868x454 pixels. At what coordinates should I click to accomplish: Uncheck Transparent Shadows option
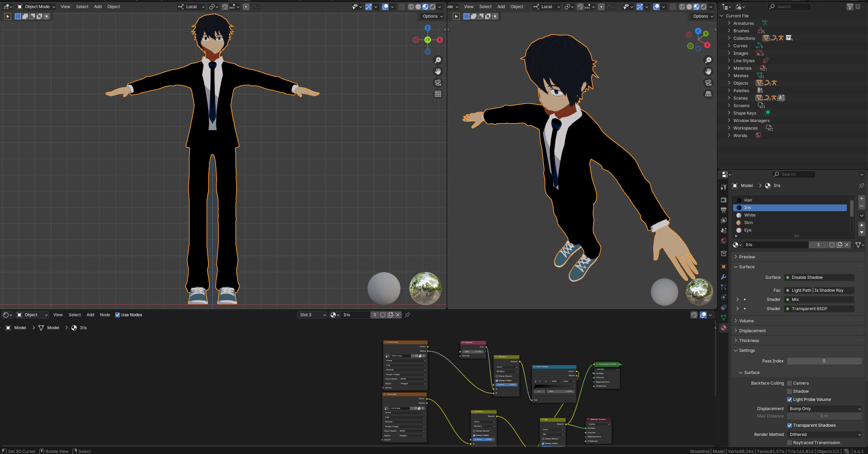790,425
